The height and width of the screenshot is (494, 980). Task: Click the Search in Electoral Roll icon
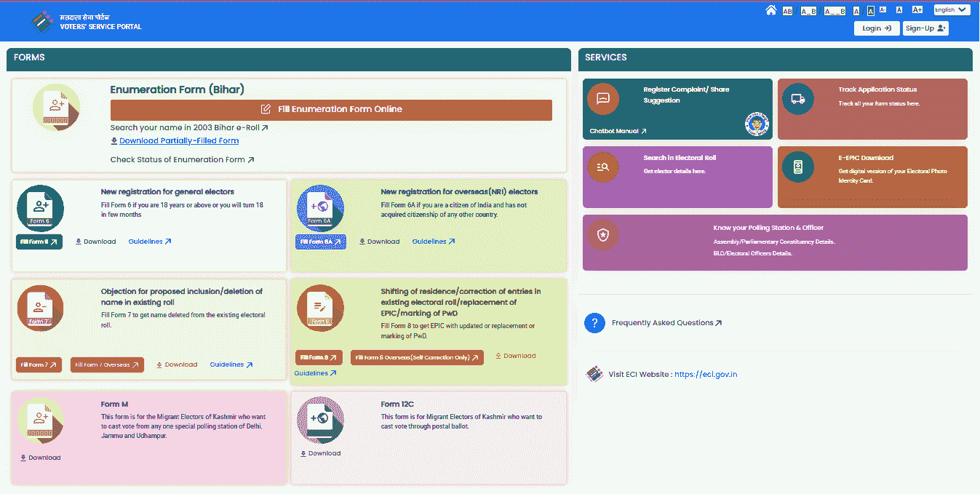[602, 167]
